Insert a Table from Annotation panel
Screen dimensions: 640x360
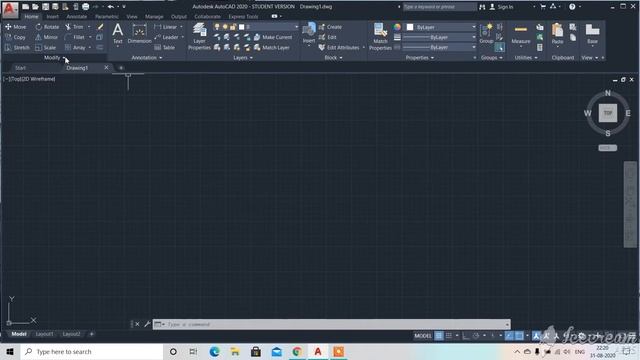[165, 47]
